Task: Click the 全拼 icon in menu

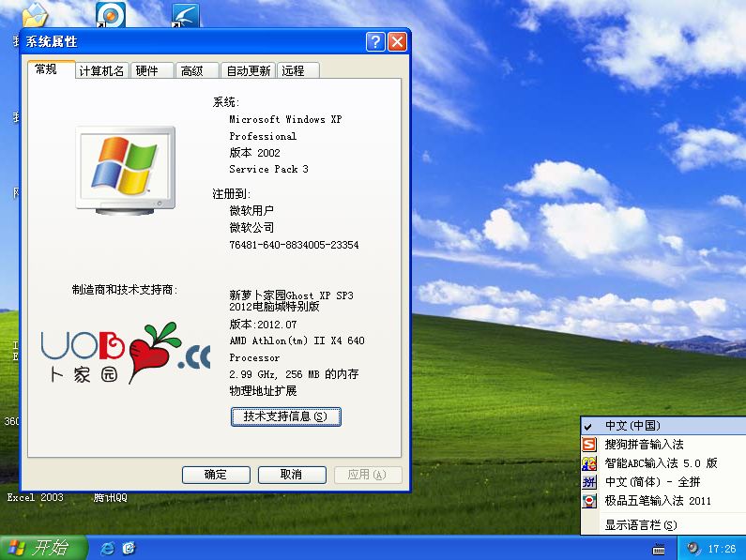Action: point(589,482)
